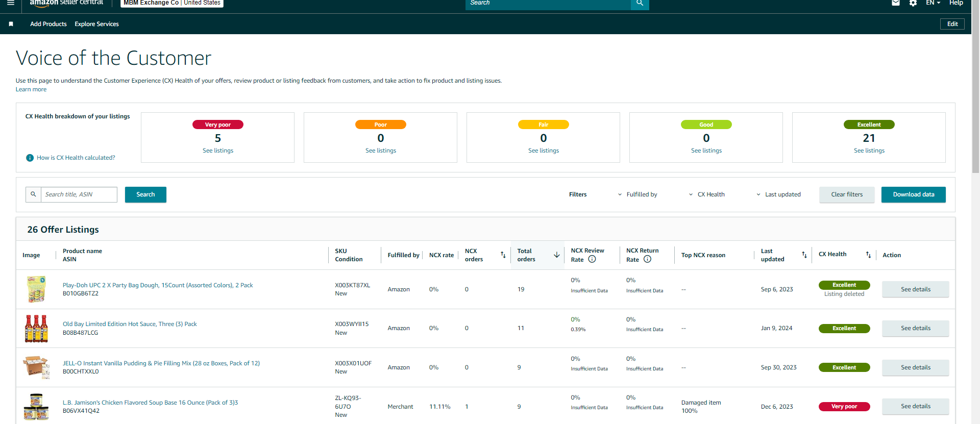Open Explore Services menu item
The height and width of the screenshot is (424, 980).
pyautogui.click(x=96, y=24)
